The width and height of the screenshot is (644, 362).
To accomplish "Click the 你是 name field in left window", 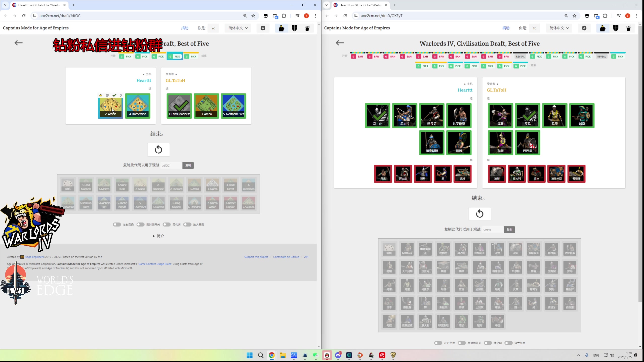I will pyautogui.click(x=213, y=28).
